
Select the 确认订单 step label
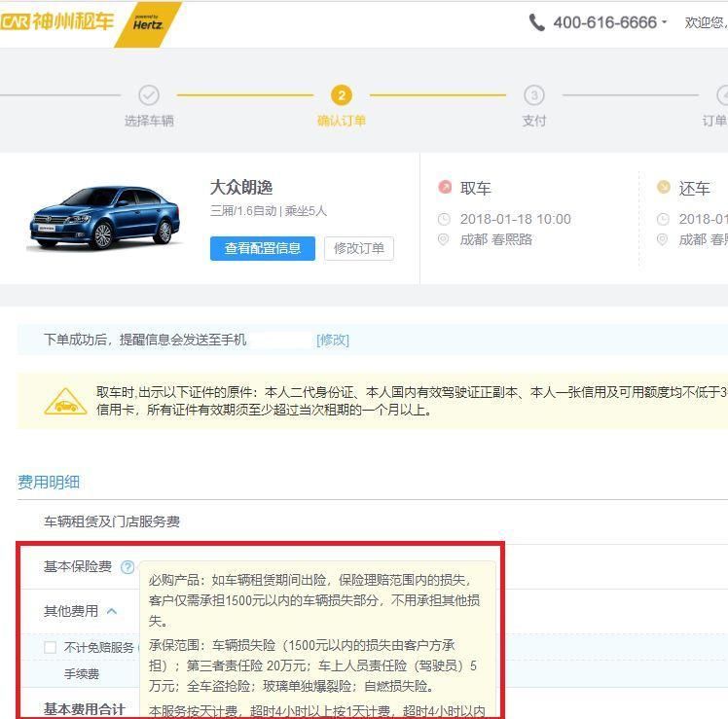(342, 121)
